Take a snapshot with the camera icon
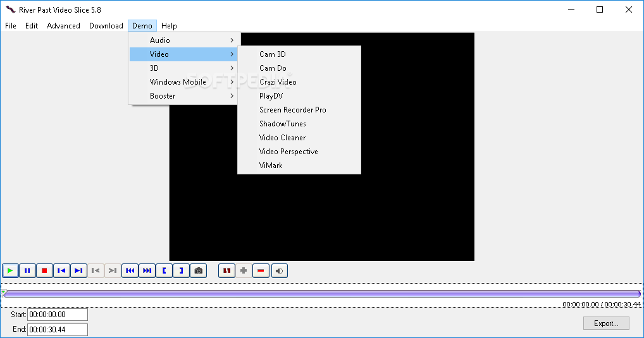This screenshot has width=644, height=338. tap(199, 271)
